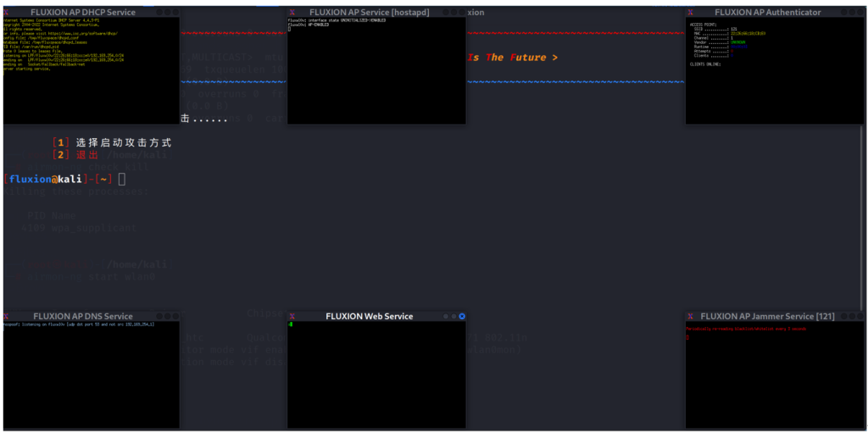The width and height of the screenshot is (868, 432).
Task: Minimize the FLUXION Web Service window
Action: click(446, 317)
